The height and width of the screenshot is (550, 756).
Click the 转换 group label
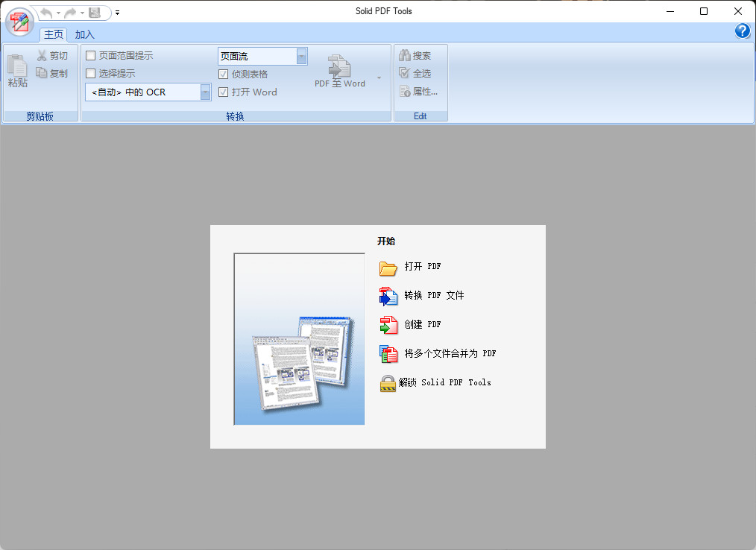[x=236, y=116]
